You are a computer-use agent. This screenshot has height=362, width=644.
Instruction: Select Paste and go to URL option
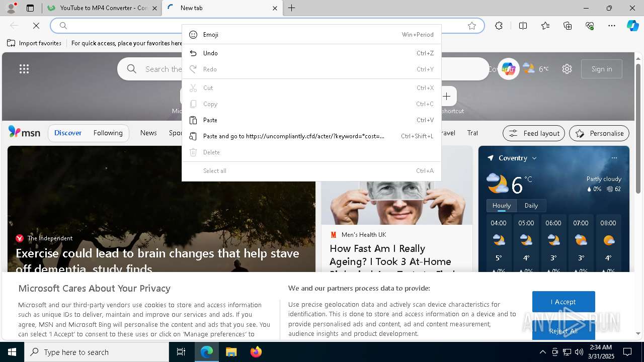[311, 136]
